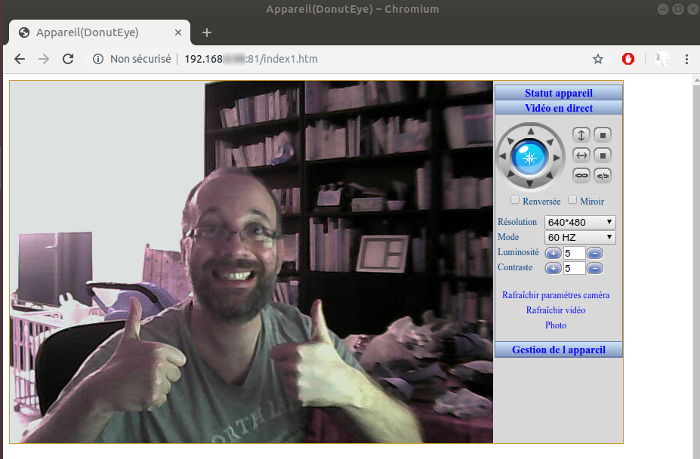Expand the Mode 60 HZ dropdown
Image resolution: width=700 pixels, height=459 pixels.
pos(579,237)
